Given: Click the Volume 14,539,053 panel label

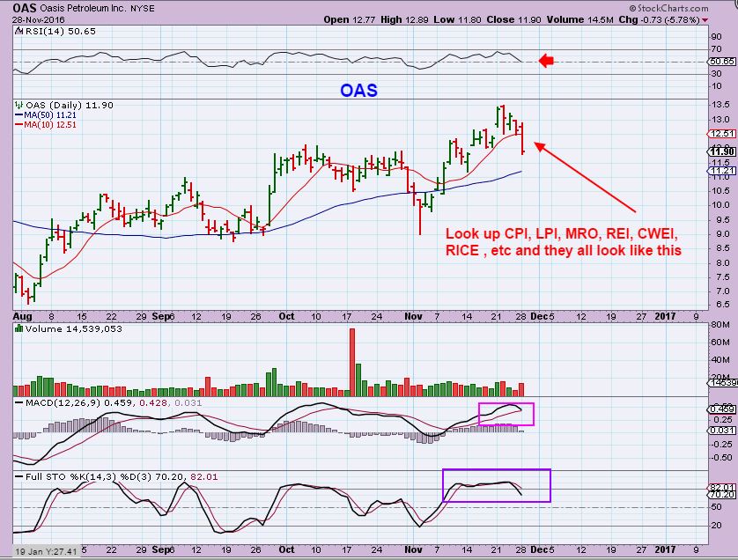Looking at the screenshot, I should 73,329.
